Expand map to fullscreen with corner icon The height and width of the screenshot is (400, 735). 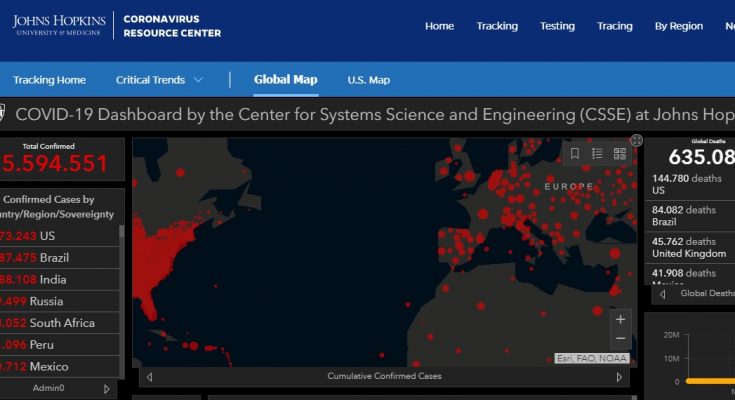click(x=637, y=140)
